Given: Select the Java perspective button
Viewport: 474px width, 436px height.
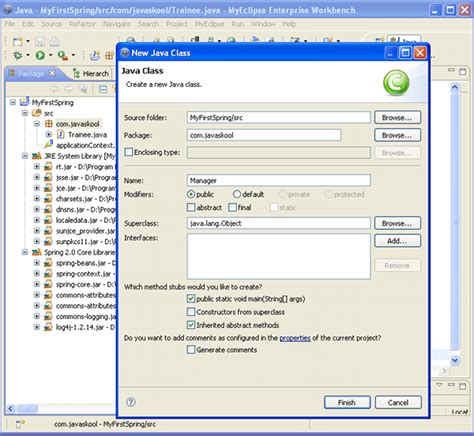Looking at the screenshot, I should 404,40.
